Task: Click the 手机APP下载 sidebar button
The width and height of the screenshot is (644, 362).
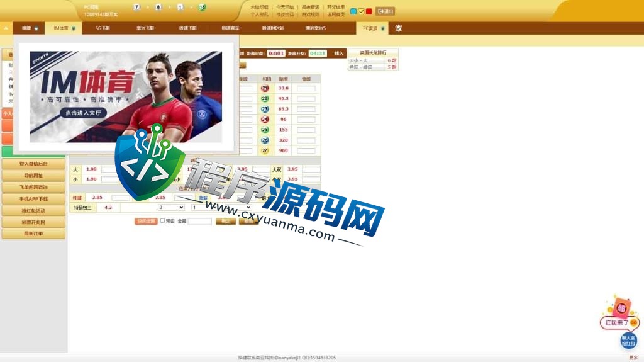Action: coord(33,199)
